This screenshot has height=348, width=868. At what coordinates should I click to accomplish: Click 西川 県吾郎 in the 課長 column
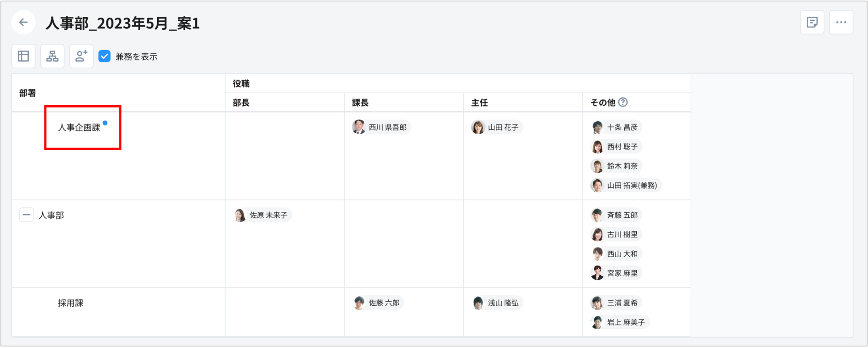(381, 127)
